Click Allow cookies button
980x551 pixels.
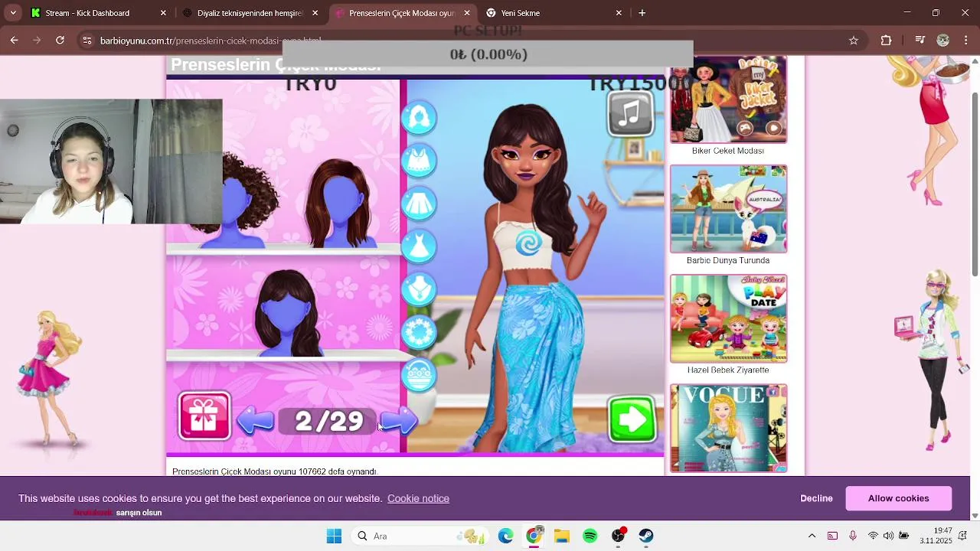[898, 498]
